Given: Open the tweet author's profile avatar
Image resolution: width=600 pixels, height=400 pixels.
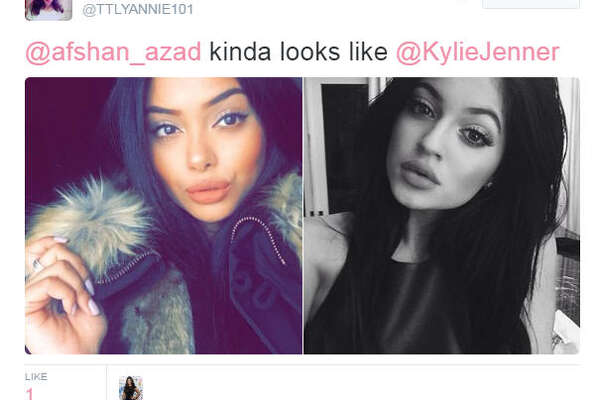Looking at the screenshot, I should (x=48, y=10).
